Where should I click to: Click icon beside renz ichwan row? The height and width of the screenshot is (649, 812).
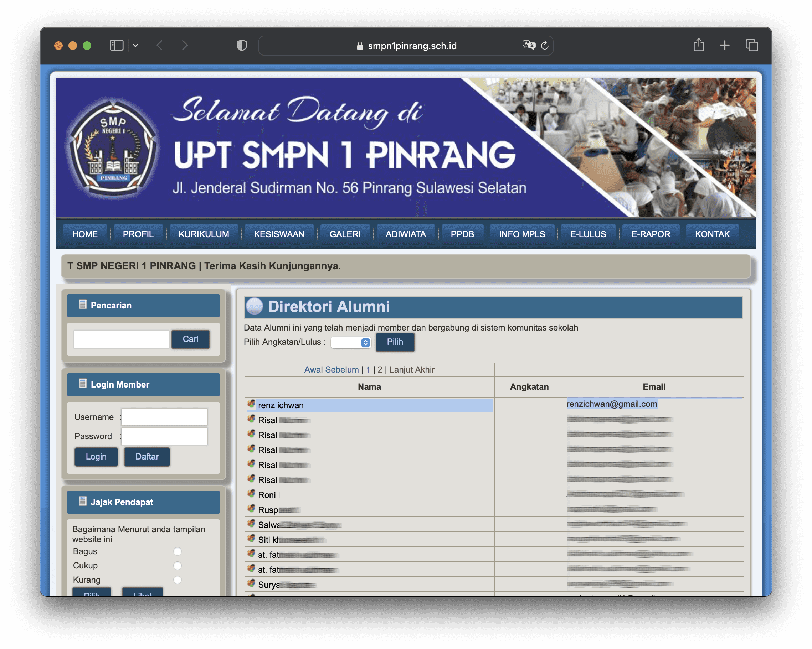click(x=251, y=404)
